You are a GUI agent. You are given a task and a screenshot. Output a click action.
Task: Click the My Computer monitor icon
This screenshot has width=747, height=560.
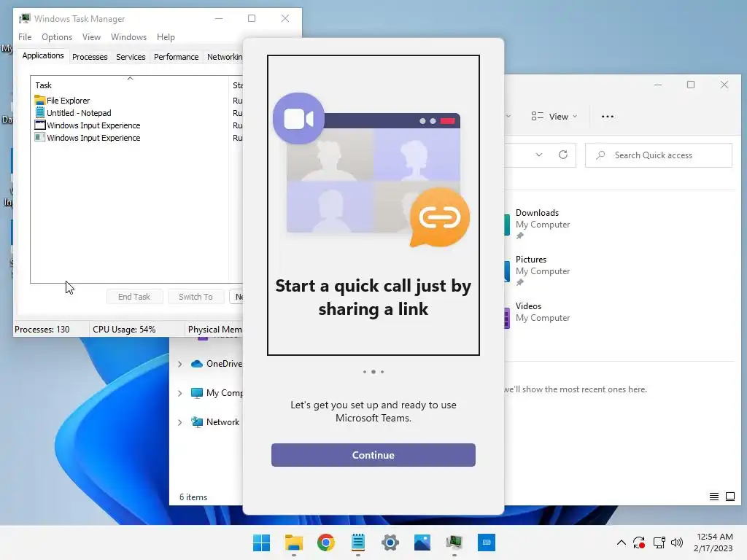pyautogui.click(x=197, y=393)
